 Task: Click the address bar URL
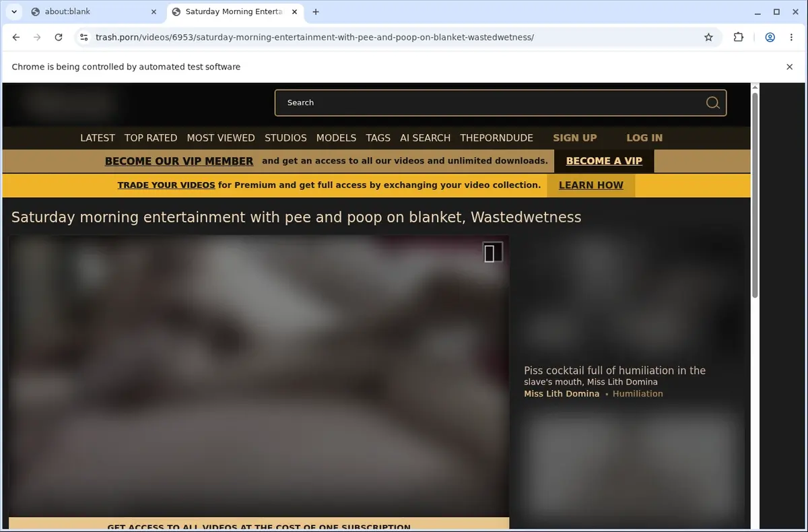314,38
